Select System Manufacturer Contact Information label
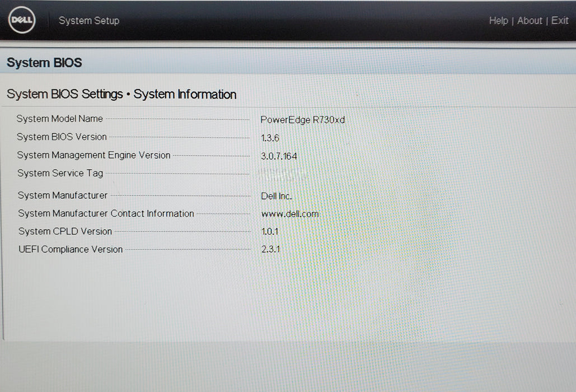The height and width of the screenshot is (392, 576). tap(106, 213)
